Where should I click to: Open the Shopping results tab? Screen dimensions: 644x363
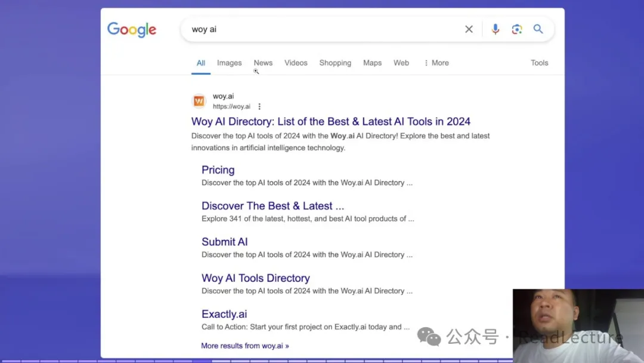(335, 63)
